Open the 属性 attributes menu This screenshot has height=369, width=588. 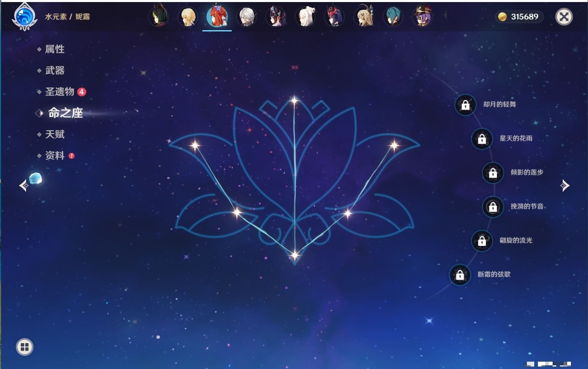(x=55, y=49)
